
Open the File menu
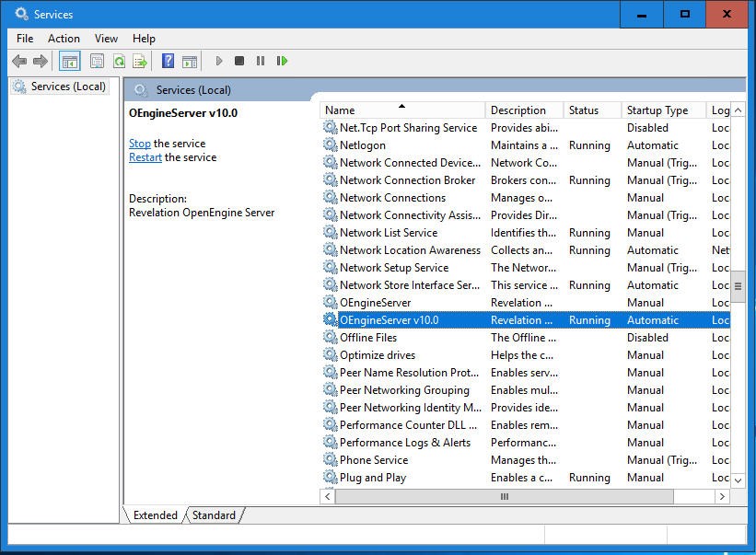pos(25,39)
